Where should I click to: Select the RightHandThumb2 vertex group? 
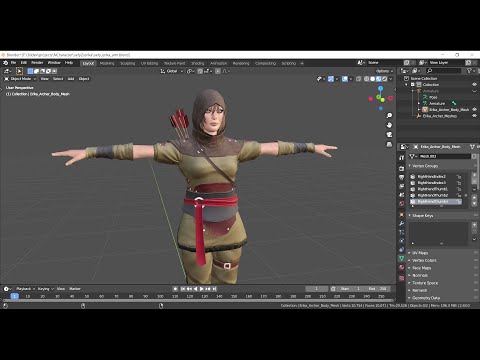435,195
